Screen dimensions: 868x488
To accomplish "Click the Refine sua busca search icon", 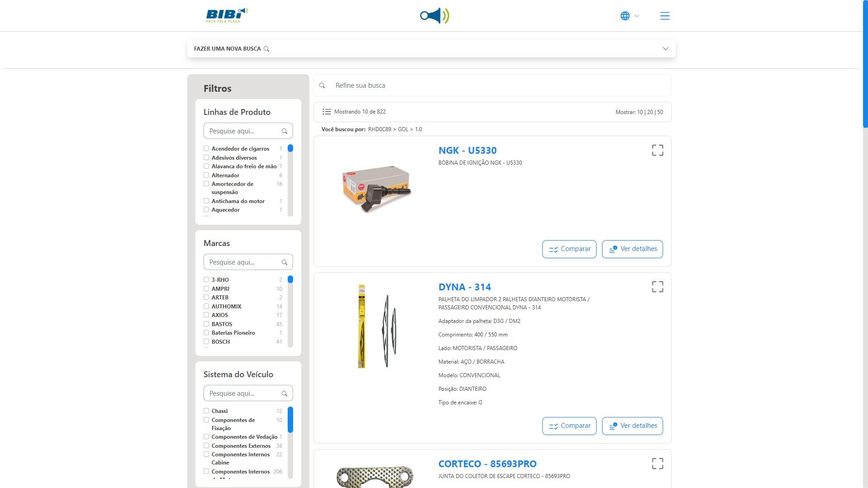I will [322, 85].
